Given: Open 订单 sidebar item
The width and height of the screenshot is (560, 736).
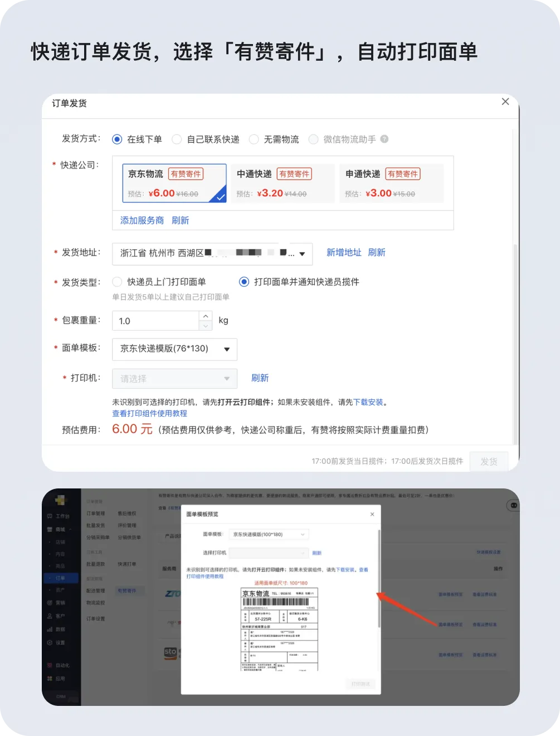Looking at the screenshot, I should (x=60, y=578).
